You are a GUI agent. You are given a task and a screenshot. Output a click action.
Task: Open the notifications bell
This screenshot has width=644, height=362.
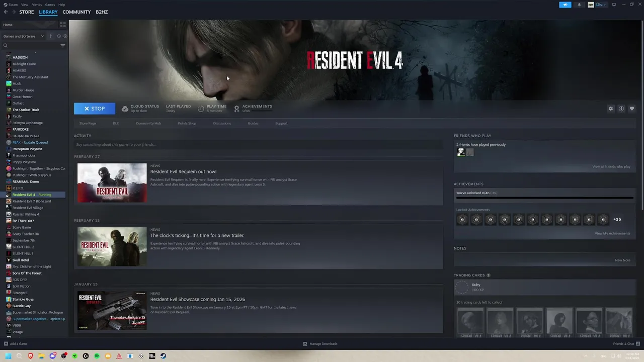click(579, 5)
